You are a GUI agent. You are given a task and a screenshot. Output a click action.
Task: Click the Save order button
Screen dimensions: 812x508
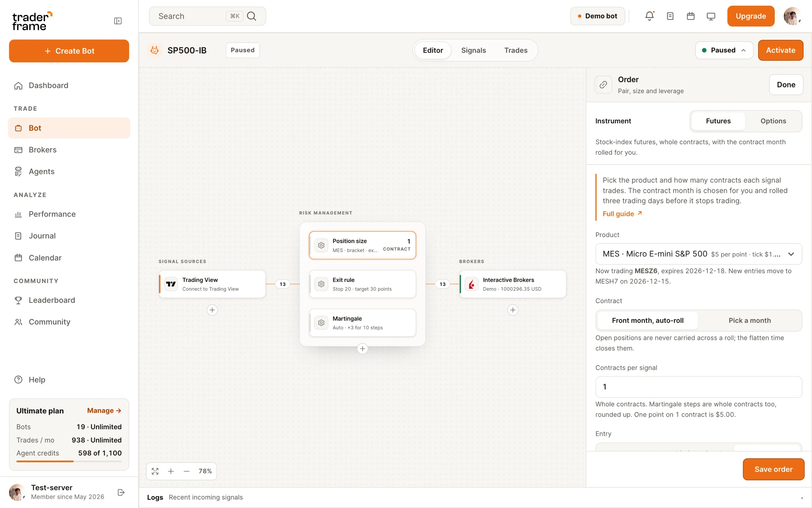click(x=773, y=469)
